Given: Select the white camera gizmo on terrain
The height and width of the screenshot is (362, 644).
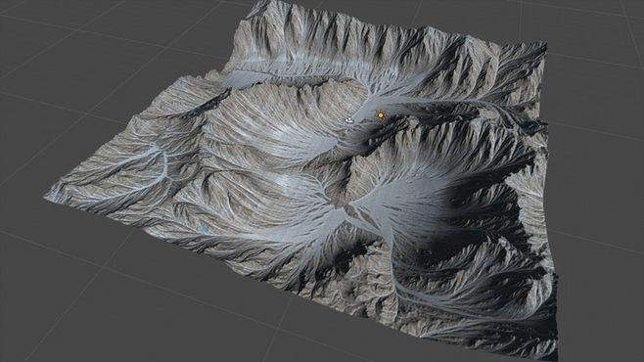Looking at the screenshot, I should click(349, 119).
